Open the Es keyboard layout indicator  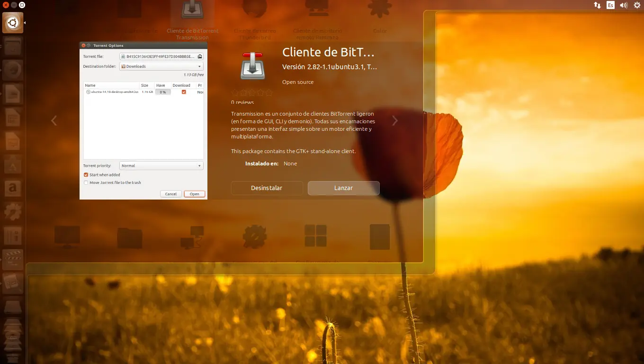point(610,5)
